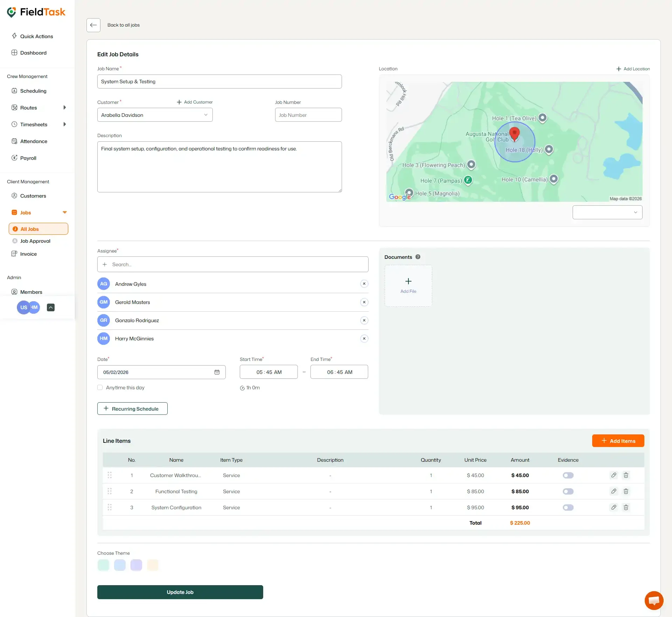Click the Update Job button

180,592
